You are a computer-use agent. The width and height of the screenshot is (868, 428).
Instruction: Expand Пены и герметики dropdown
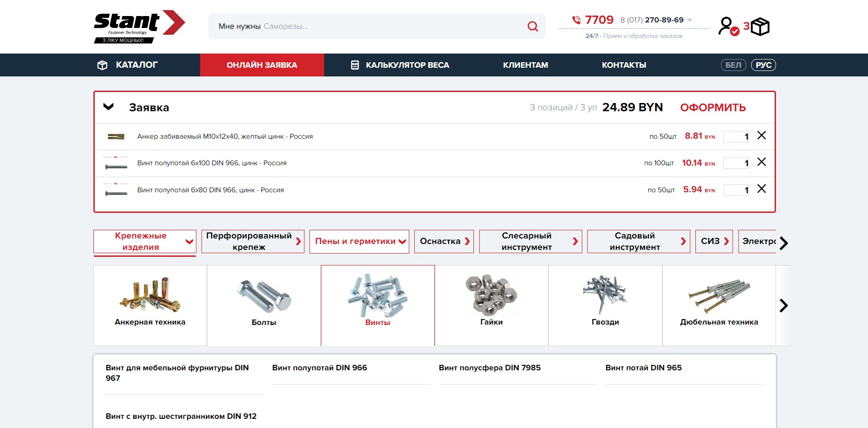coord(402,242)
